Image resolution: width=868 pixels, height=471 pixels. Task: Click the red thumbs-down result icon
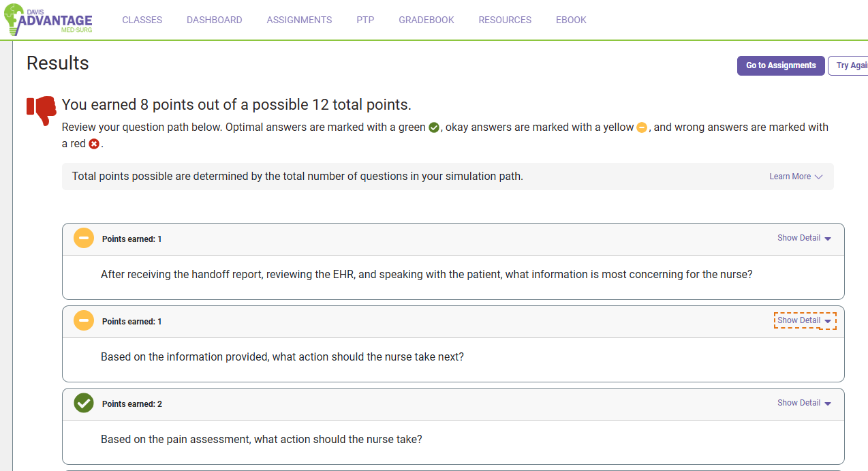(42, 110)
